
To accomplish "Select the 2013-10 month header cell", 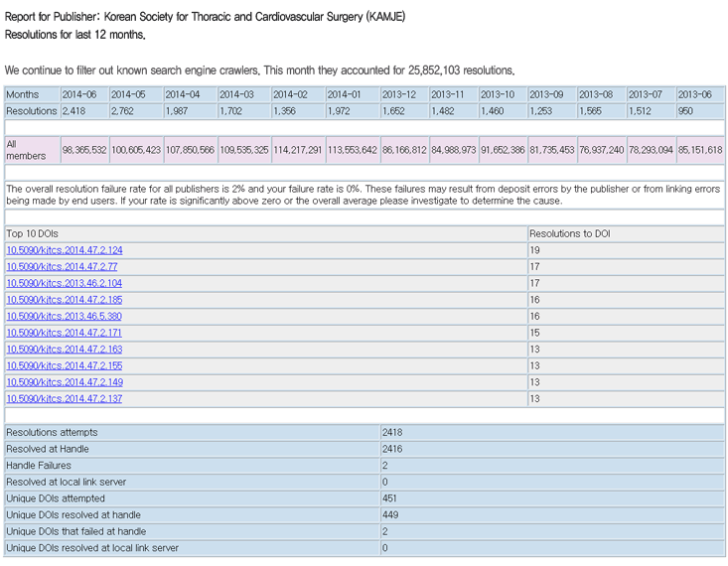I will [x=504, y=94].
